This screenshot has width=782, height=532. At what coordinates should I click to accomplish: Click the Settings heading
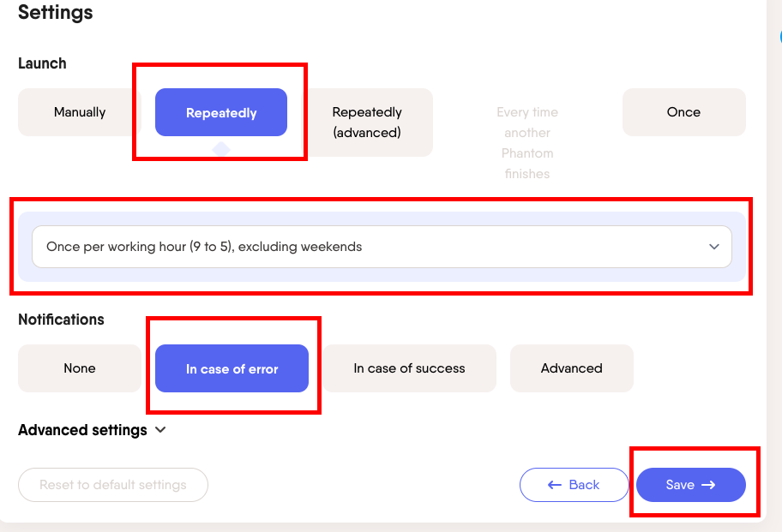[55, 13]
